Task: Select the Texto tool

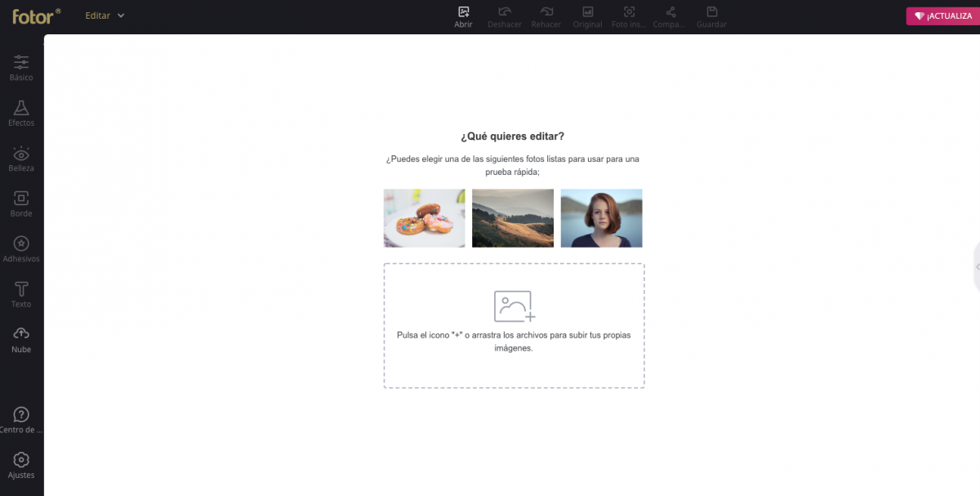Action: [x=21, y=293]
